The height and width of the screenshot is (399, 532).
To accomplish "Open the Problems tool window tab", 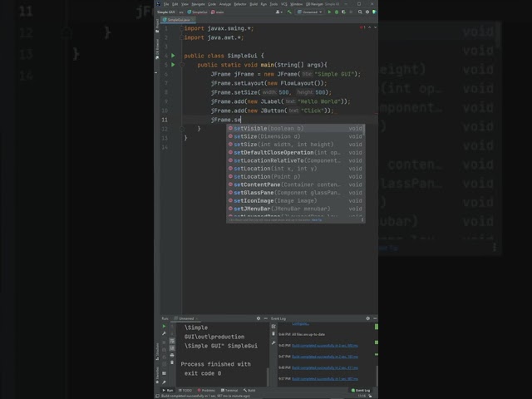I will tap(206, 390).
